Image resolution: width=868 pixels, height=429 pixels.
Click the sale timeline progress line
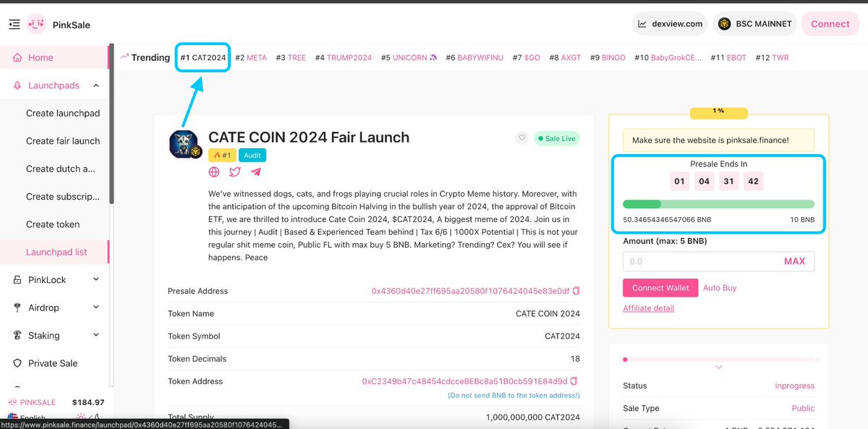(x=722, y=359)
